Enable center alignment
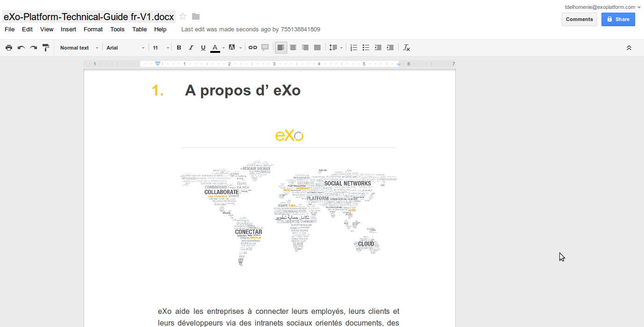644x327 pixels. 293,48
